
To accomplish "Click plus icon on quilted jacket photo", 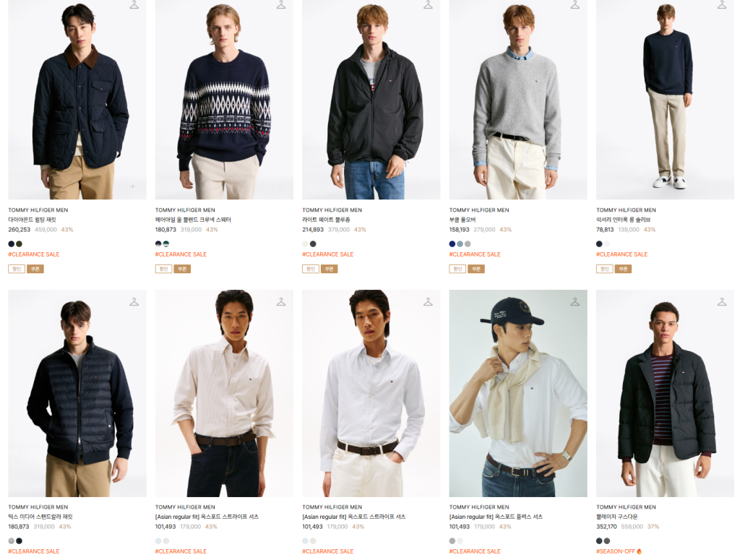I will 132,186.
